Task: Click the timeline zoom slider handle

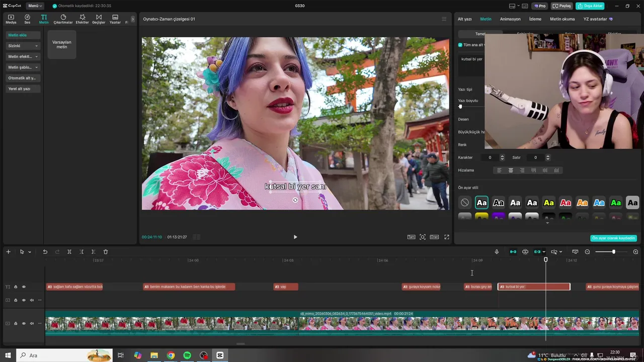Action: point(613,251)
